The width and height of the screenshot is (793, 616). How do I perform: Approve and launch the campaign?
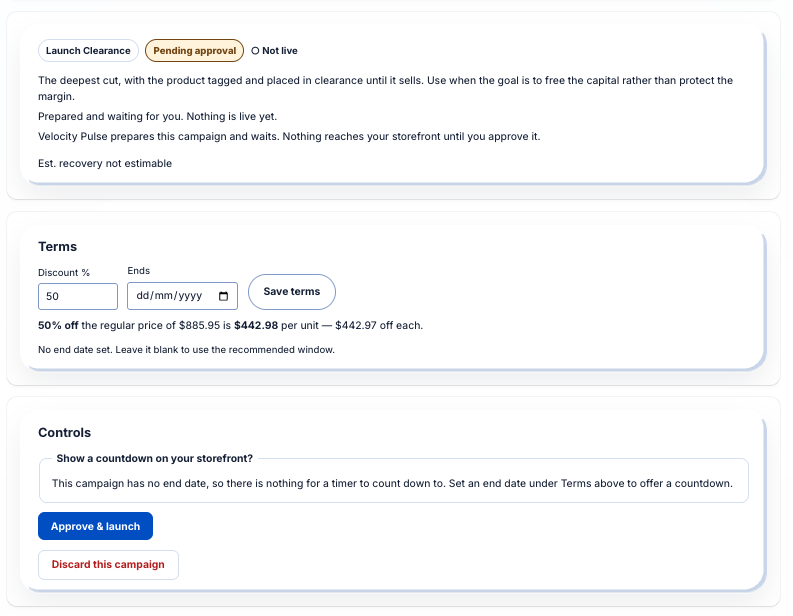[x=95, y=526]
